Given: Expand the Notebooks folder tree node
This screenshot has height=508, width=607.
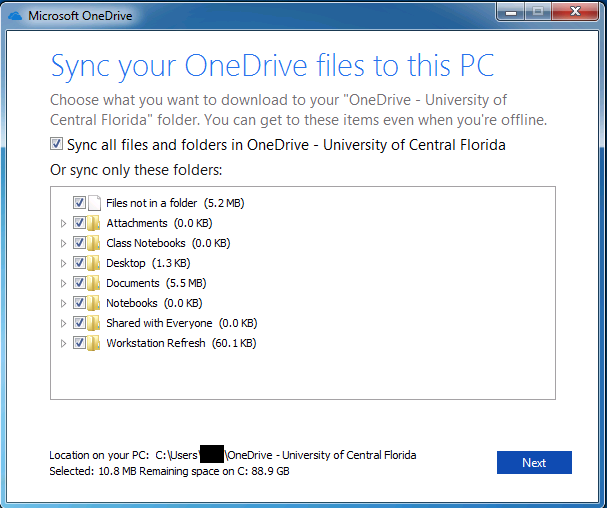Looking at the screenshot, I should [63, 304].
